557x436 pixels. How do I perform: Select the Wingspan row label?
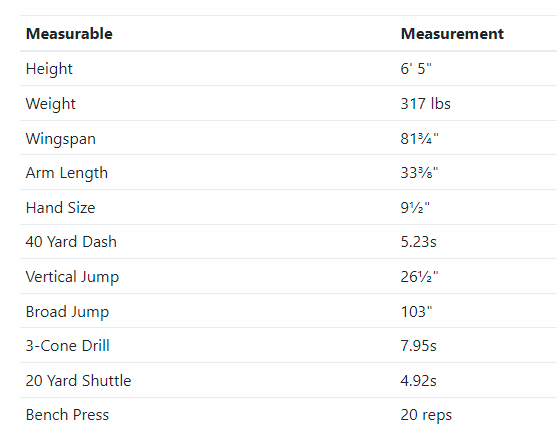(61, 139)
